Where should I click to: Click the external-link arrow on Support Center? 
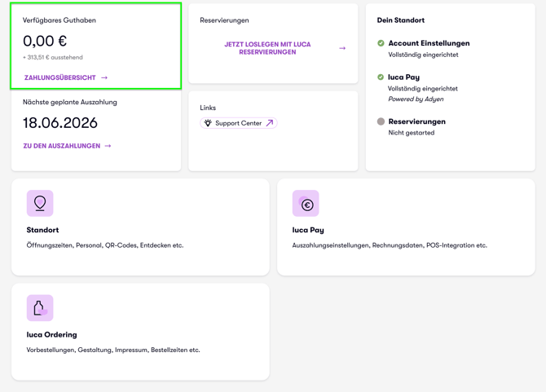click(270, 123)
